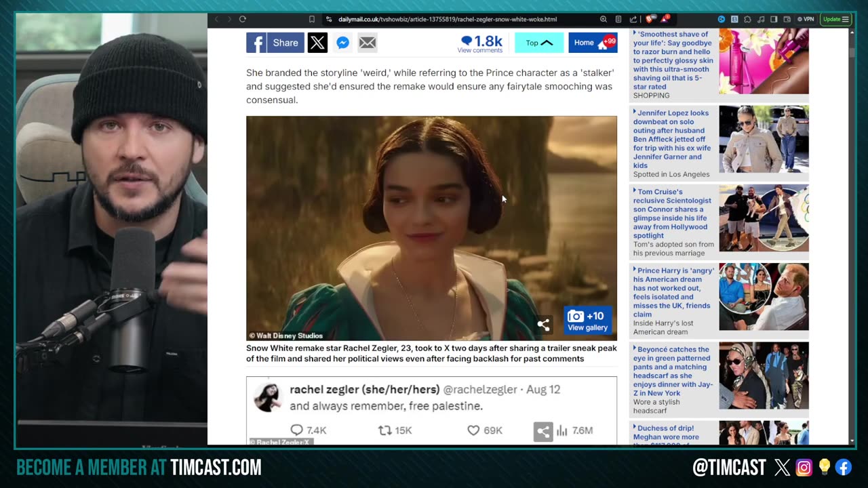Click the Snow White remake article image

tap(431, 228)
